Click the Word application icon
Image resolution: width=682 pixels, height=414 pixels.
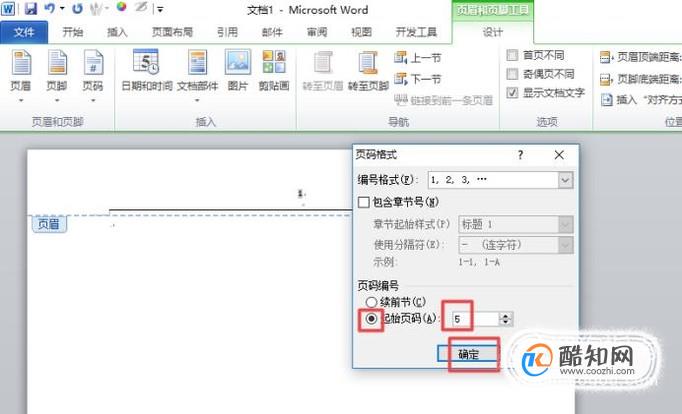pos(8,9)
